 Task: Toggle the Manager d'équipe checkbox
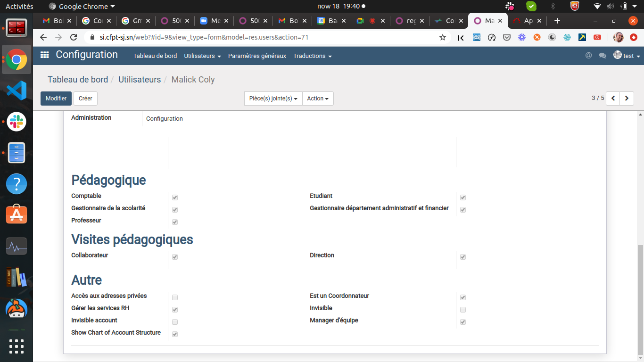click(x=463, y=322)
